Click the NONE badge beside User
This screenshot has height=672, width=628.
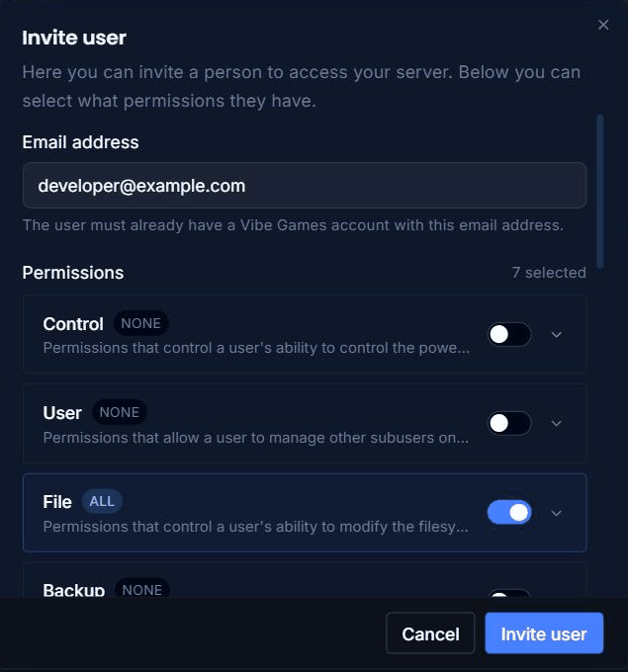tap(120, 412)
